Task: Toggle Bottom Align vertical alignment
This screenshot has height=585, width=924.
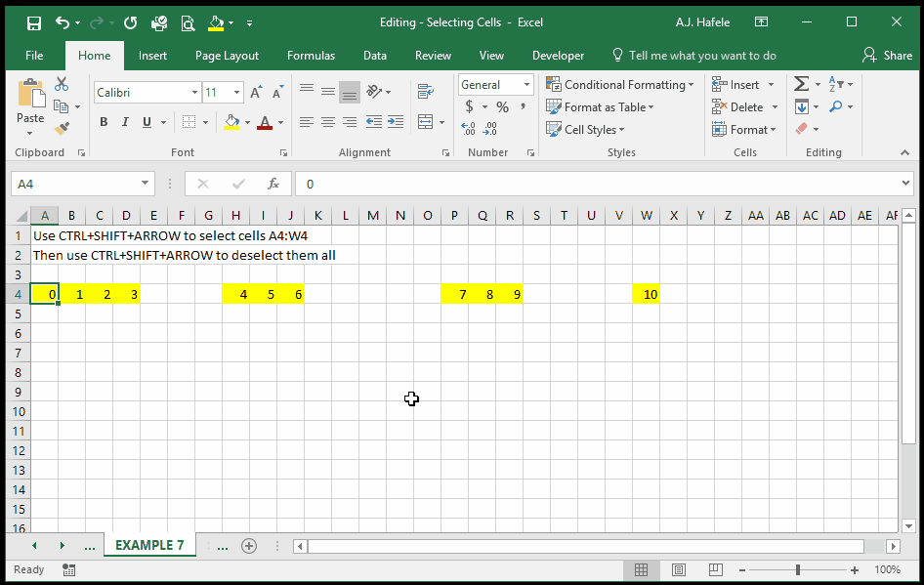Action: click(x=350, y=91)
